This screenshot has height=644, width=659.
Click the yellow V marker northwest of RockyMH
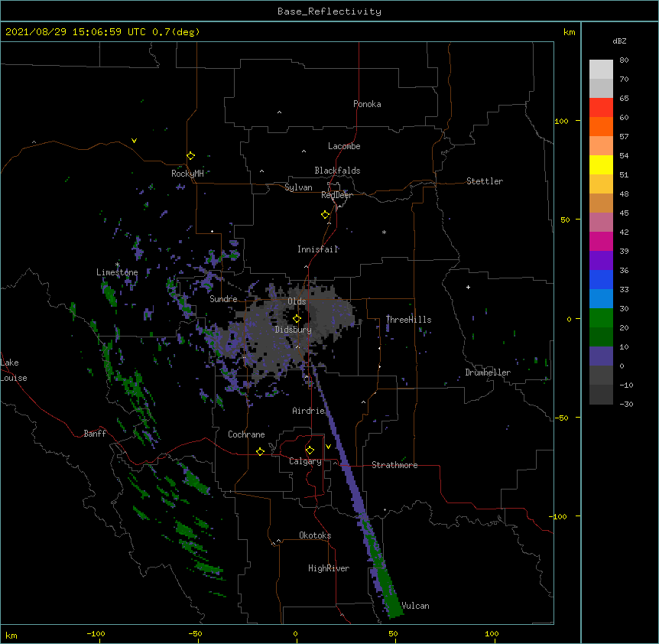134,141
